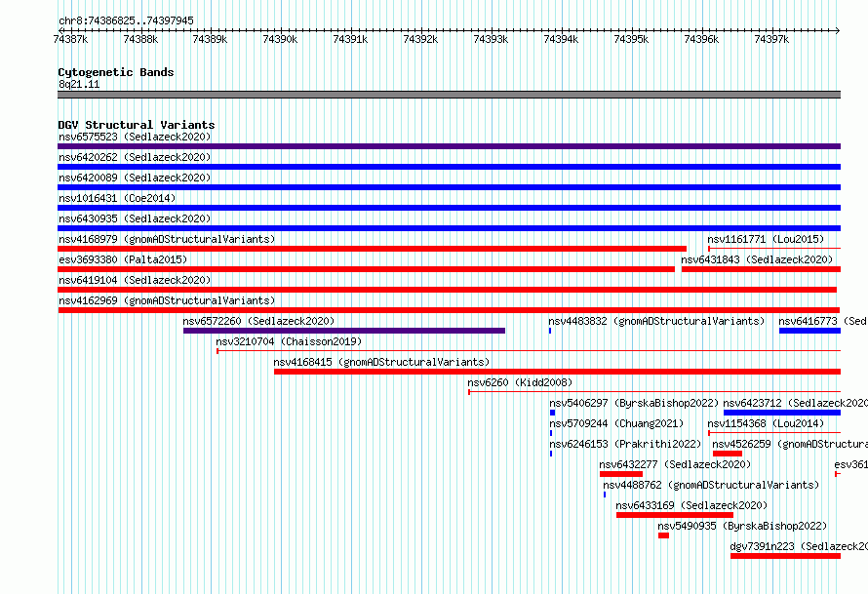Click red bar under esv3693380
This screenshot has width=868, height=594.
[366, 269]
